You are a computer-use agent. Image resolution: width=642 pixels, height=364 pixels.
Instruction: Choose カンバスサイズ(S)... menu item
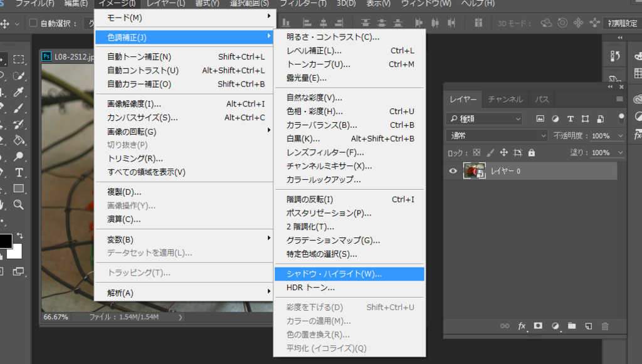pyautogui.click(x=184, y=117)
